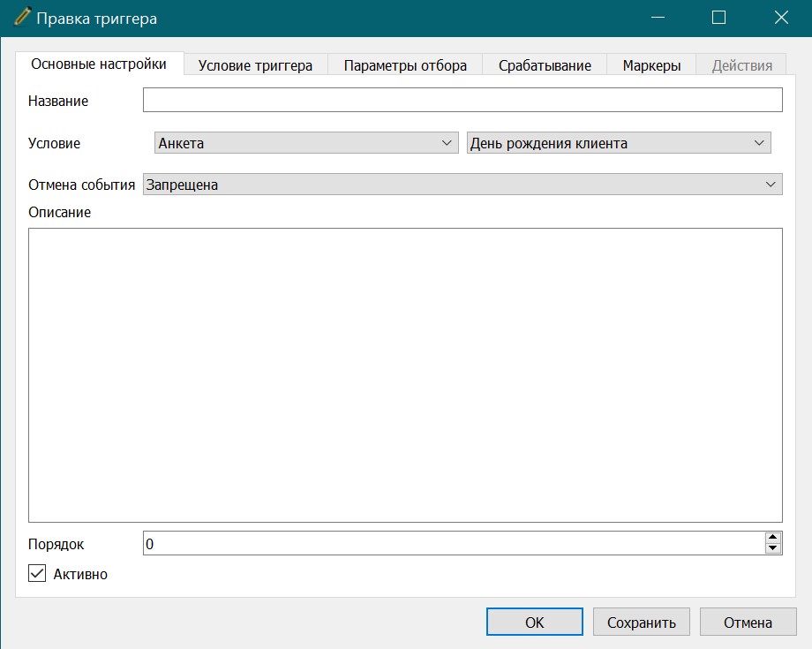Maximize the Правка триггера window
The width and height of the screenshot is (812, 649).
(718, 18)
